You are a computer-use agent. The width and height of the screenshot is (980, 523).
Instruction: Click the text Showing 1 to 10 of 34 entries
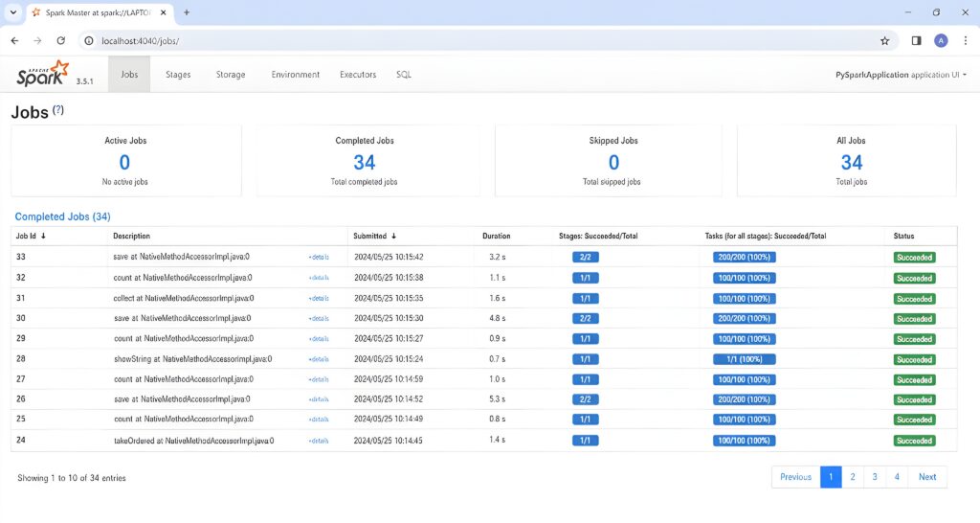click(72, 478)
